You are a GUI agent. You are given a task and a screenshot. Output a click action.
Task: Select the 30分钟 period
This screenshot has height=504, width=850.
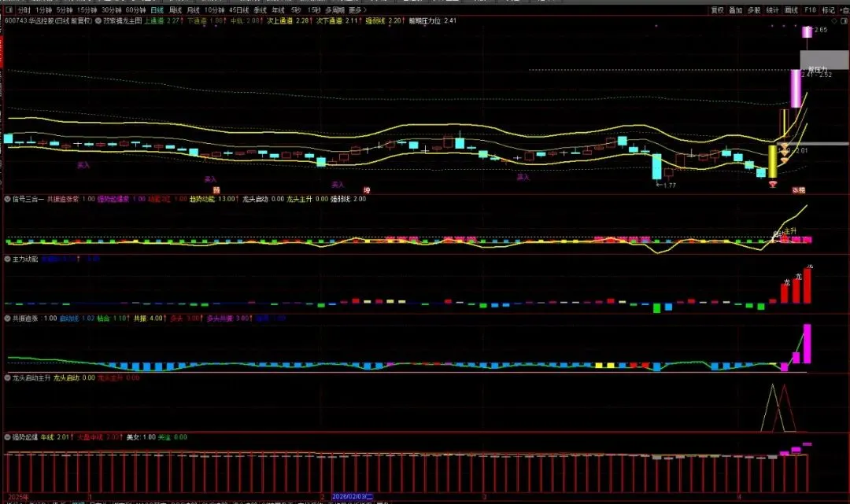(112, 10)
